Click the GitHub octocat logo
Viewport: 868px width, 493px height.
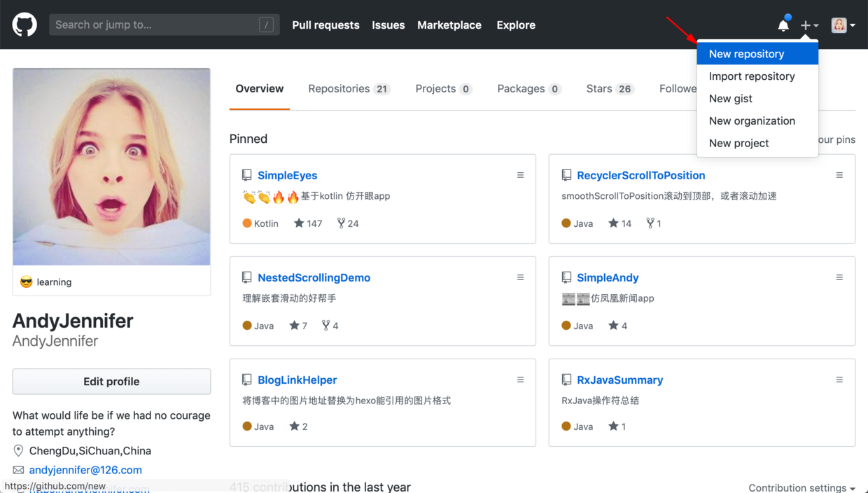(x=25, y=25)
